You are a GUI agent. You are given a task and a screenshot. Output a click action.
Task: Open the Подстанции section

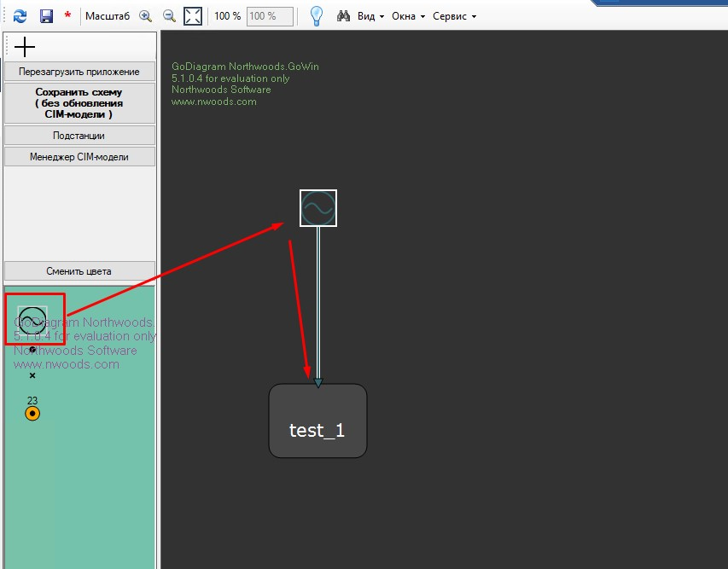coord(79,136)
